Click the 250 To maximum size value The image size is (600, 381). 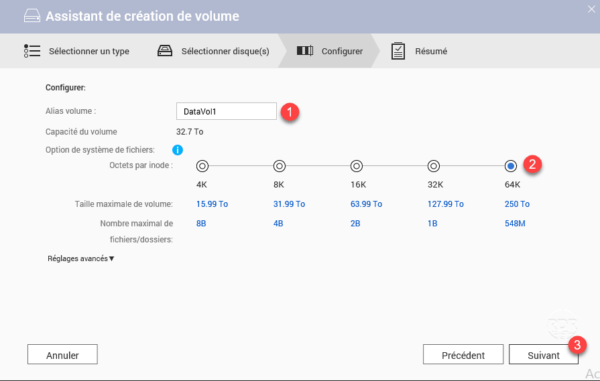pyautogui.click(x=517, y=204)
